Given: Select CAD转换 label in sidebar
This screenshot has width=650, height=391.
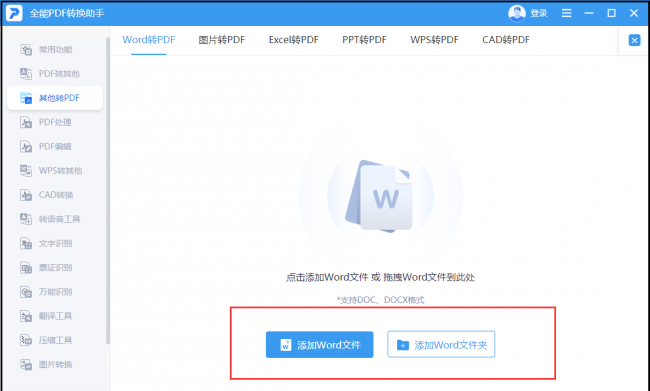Looking at the screenshot, I should click(x=56, y=195).
